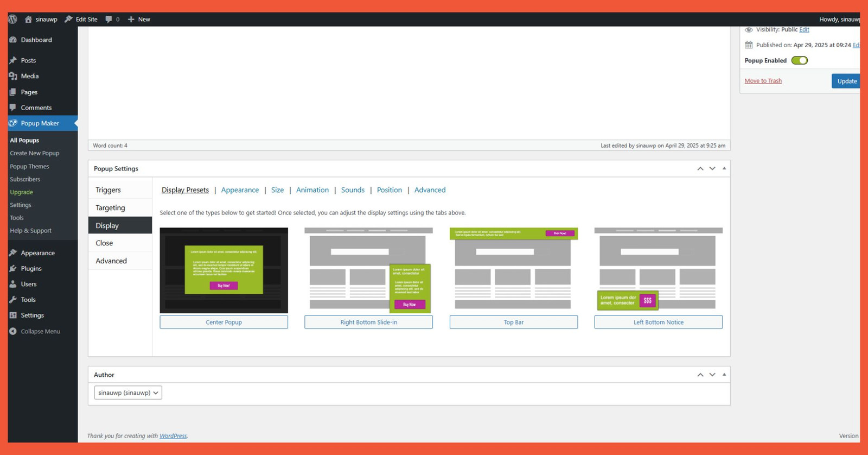Screen dimensions: 868x455
Task: Move Popup Settings panel up
Action: pyautogui.click(x=700, y=169)
